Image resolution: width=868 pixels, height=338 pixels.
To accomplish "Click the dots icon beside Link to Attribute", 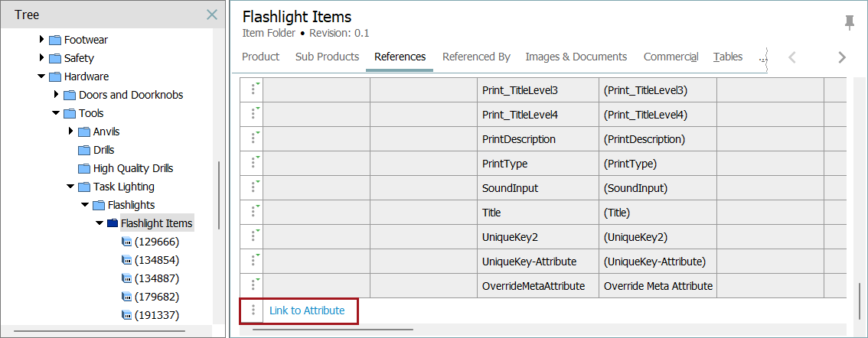I will (253, 310).
